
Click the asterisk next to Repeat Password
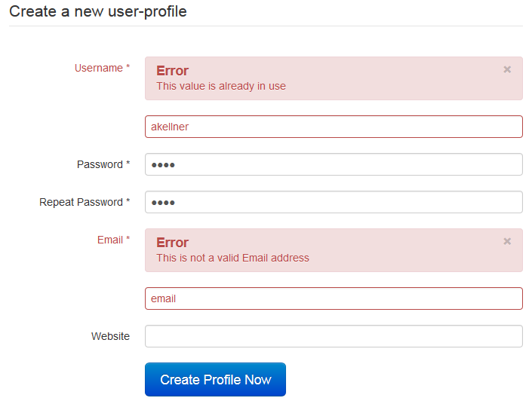[x=128, y=202]
